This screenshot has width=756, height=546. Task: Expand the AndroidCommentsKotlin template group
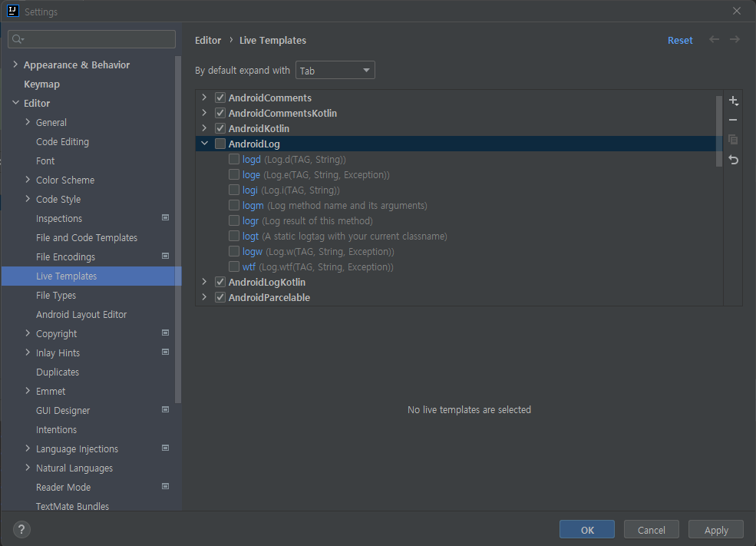(204, 113)
